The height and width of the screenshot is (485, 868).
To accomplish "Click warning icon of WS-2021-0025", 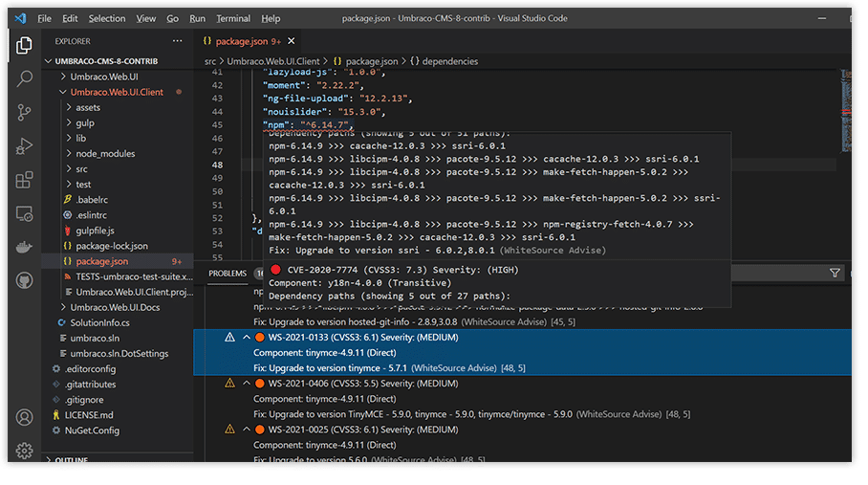I will point(229,430).
